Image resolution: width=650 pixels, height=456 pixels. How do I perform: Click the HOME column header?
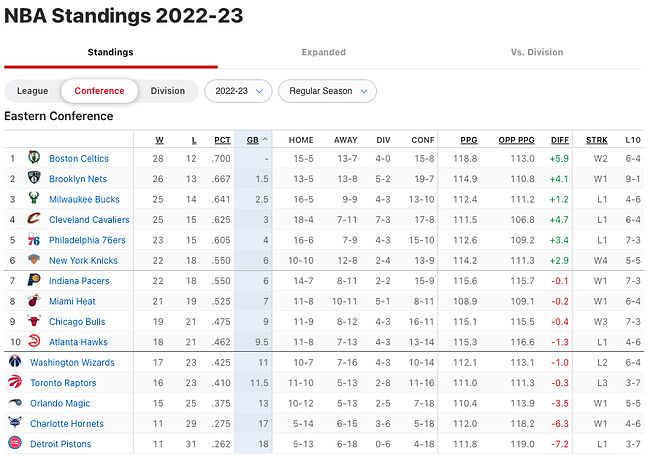click(x=301, y=140)
